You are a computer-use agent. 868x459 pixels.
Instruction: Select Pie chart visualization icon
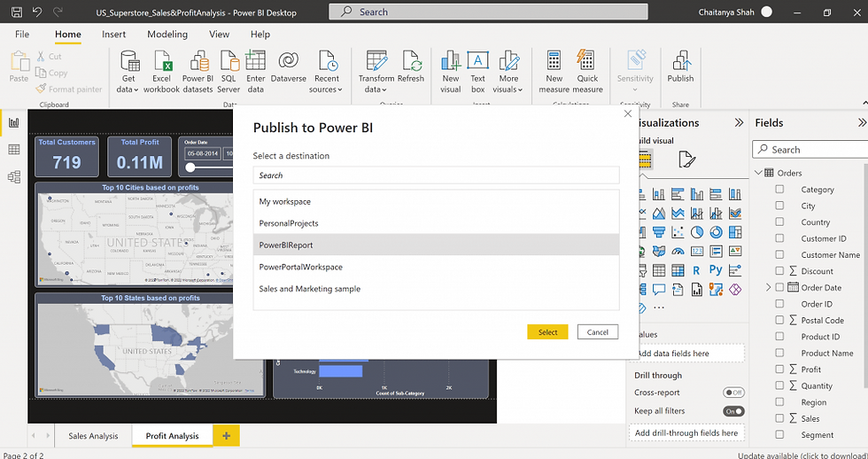click(x=697, y=232)
